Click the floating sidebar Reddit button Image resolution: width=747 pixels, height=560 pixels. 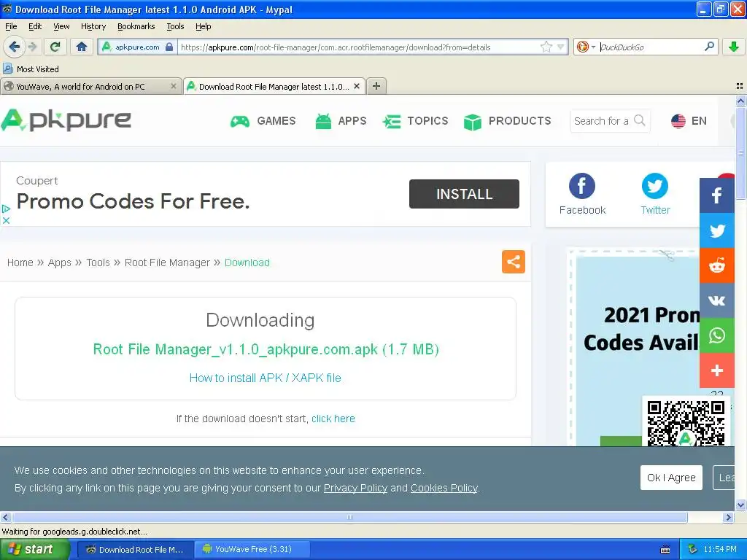click(x=716, y=265)
